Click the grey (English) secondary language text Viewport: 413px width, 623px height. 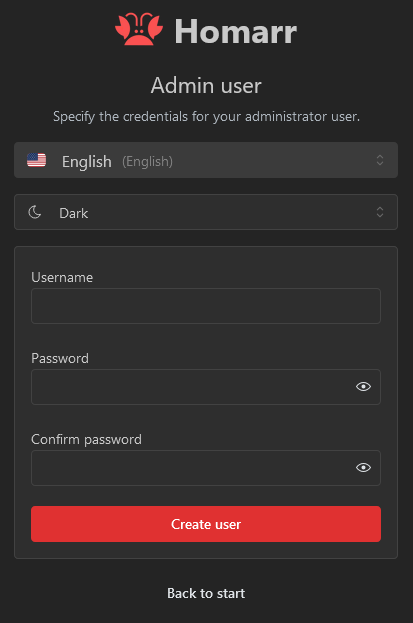tap(147, 161)
